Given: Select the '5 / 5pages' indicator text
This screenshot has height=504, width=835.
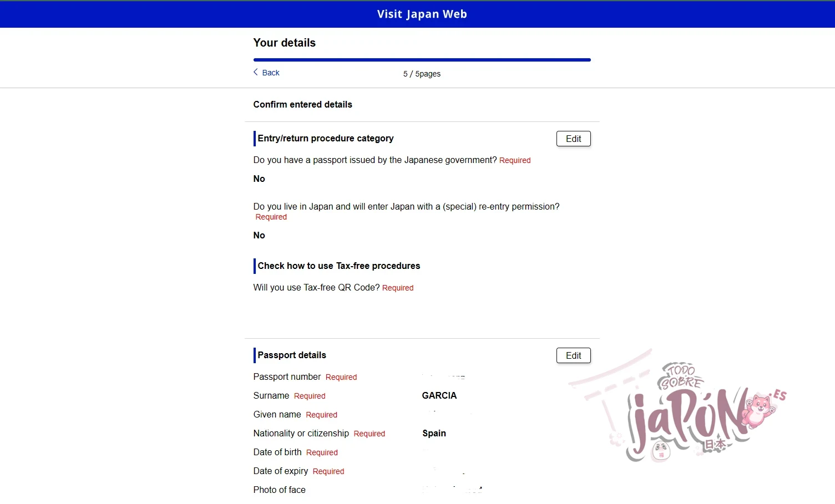Looking at the screenshot, I should tap(422, 74).
